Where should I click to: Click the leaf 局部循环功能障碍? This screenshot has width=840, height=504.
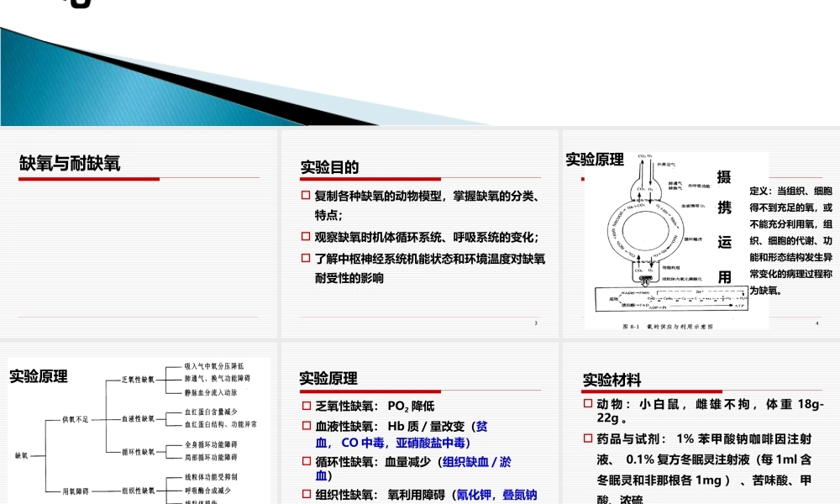point(211,458)
